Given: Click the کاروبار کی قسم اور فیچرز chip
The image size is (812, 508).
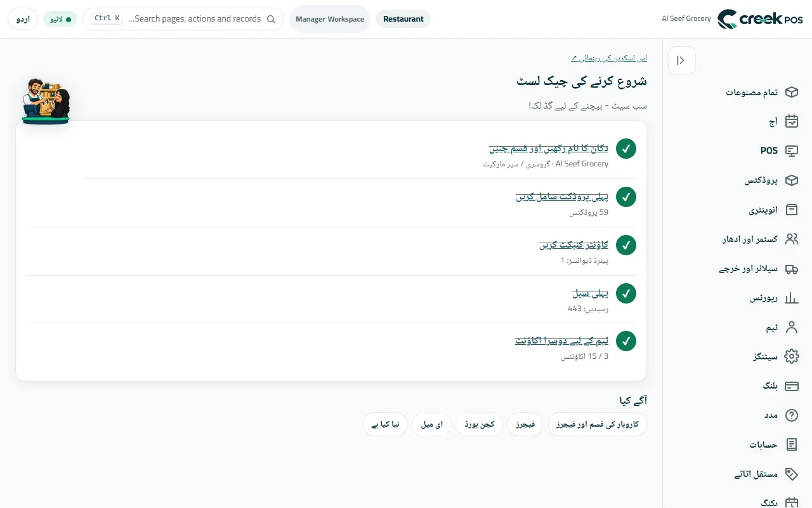Looking at the screenshot, I should 598,424.
